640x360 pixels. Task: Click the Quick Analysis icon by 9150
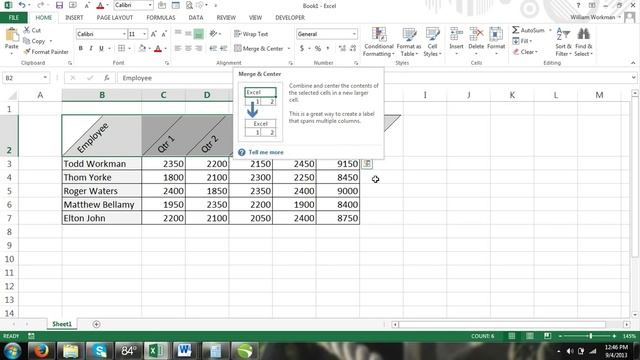(x=367, y=164)
